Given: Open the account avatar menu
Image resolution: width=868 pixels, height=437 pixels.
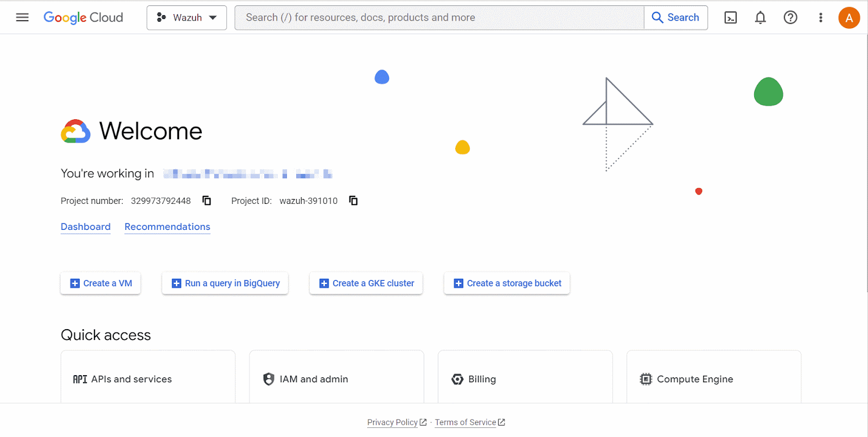Looking at the screenshot, I should [x=849, y=17].
